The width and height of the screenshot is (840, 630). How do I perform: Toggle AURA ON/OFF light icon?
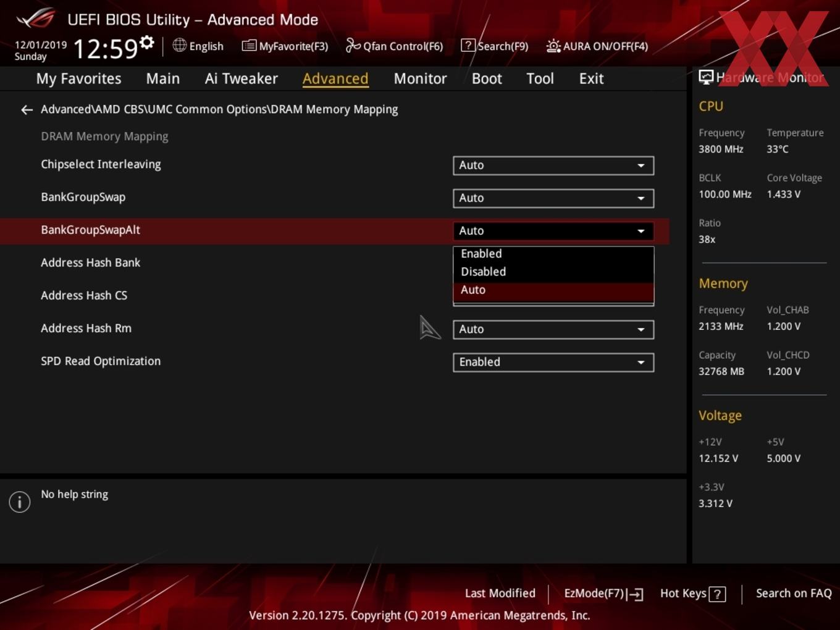(553, 46)
